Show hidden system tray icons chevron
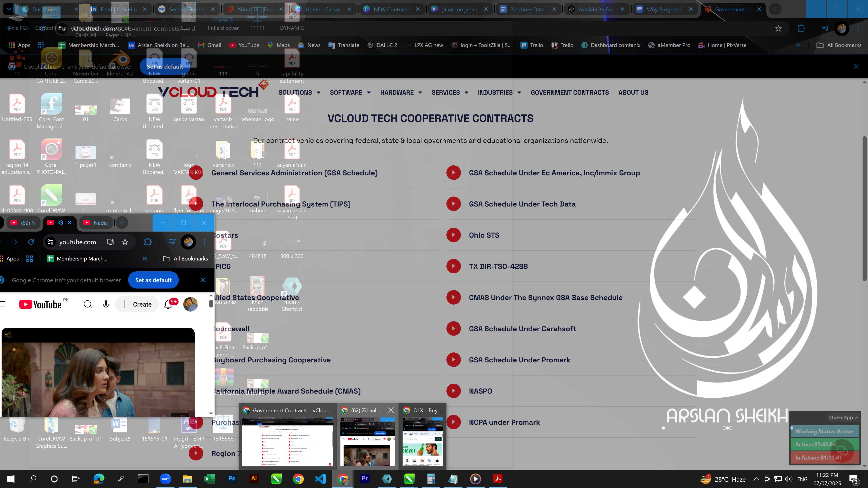 [x=756, y=479]
